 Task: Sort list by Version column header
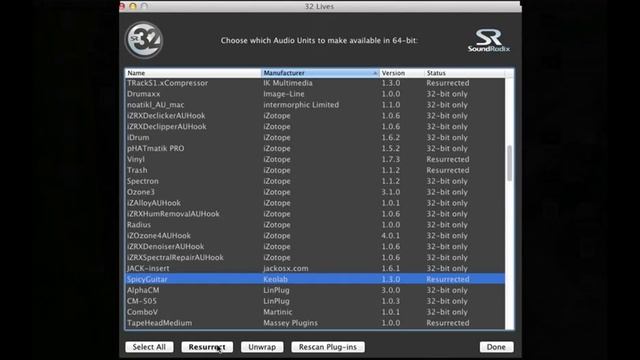click(402, 73)
